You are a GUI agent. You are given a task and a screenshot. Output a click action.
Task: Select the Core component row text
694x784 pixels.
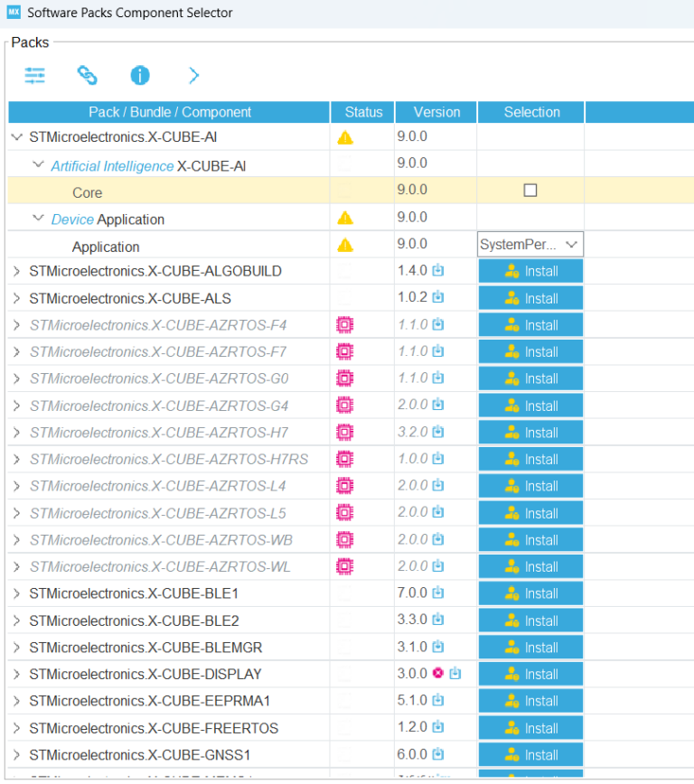(x=87, y=192)
